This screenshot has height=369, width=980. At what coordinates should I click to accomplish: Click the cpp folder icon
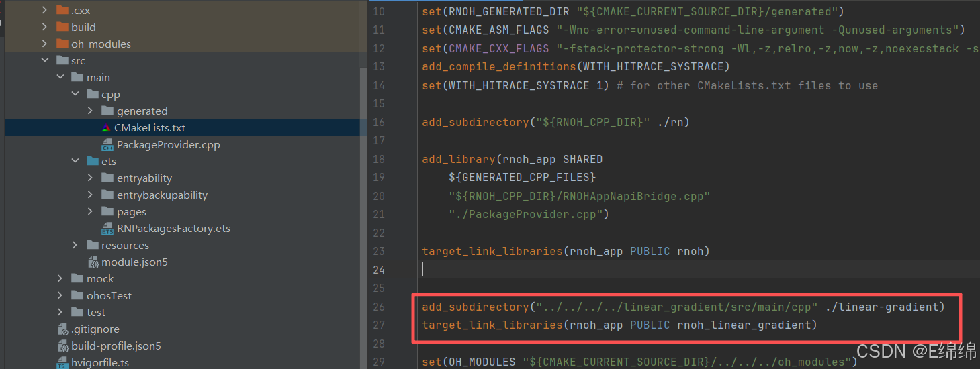point(92,94)
